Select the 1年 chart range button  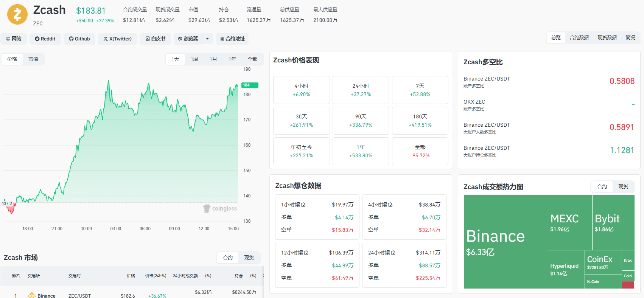coord(232,59)
